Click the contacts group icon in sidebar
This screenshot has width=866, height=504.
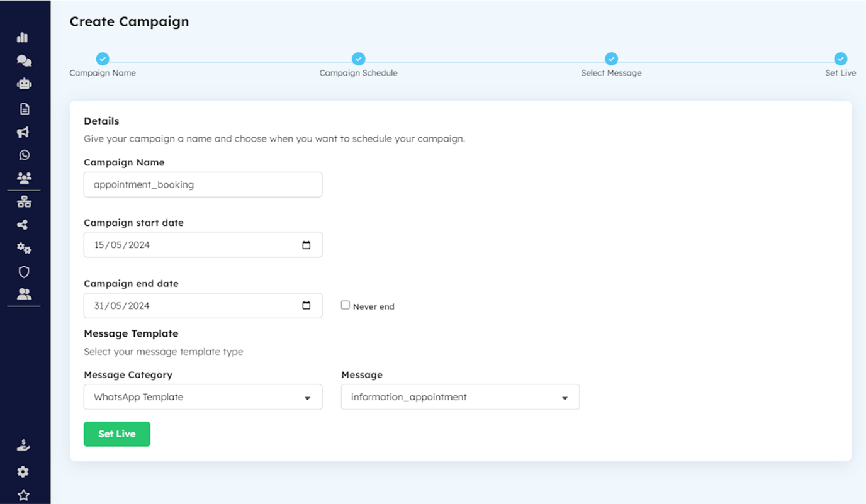23,177
